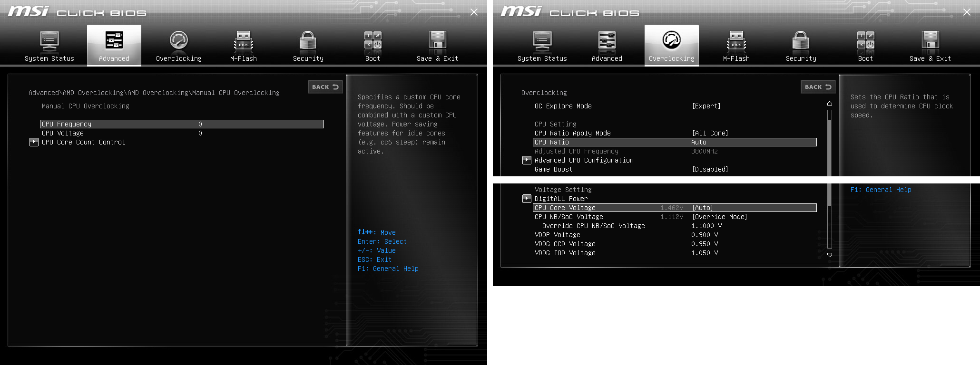Open the Boot icon in right window
Viewport: 980px width, 365px height.
pyautogui.click(x=866, y=41)
